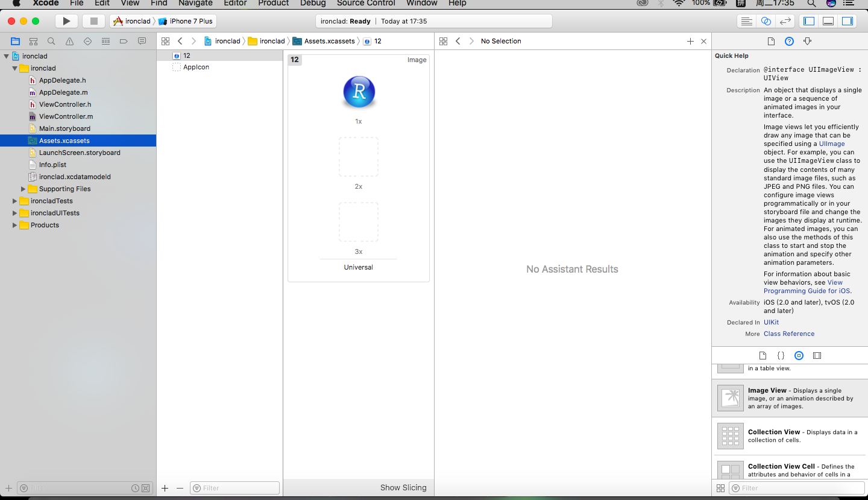Click Show Slicing button

tap(403, 487)
